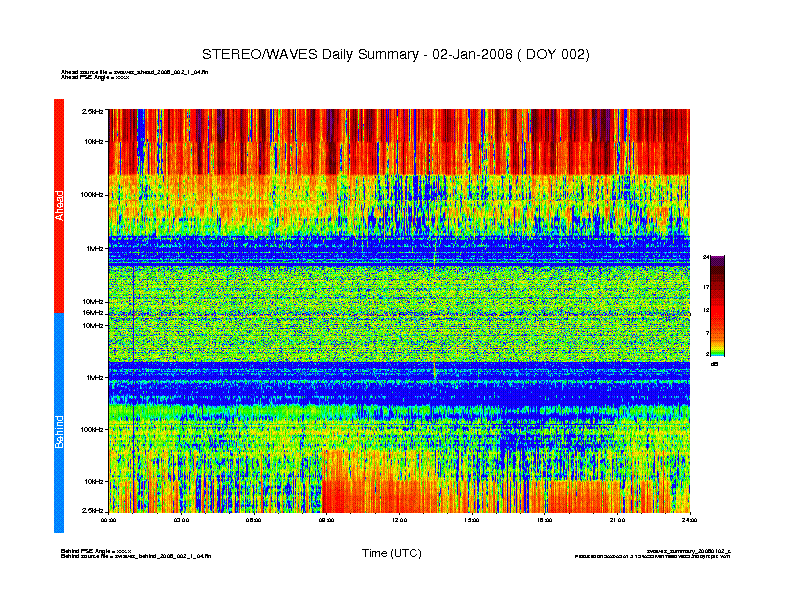Click the blue Behind spacecraft label bar
The image size is (792, 612).
click(x=59, y=423)
